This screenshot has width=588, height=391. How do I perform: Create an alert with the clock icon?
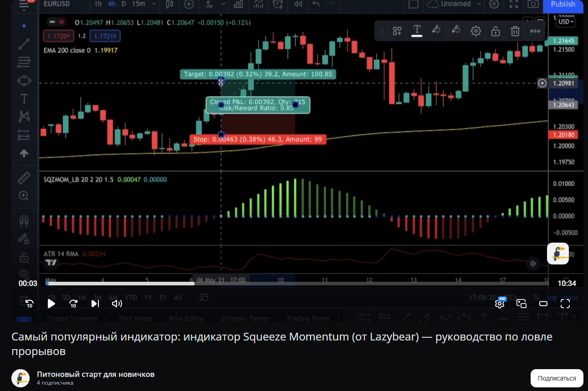point(278,5)
